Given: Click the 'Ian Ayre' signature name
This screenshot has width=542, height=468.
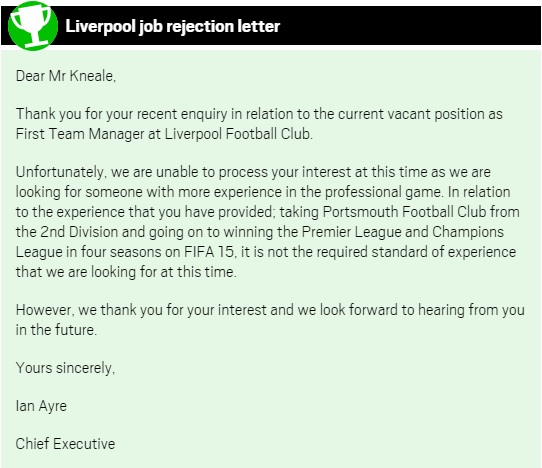Looking at the screenshot, I should click(x=41, y=406).
